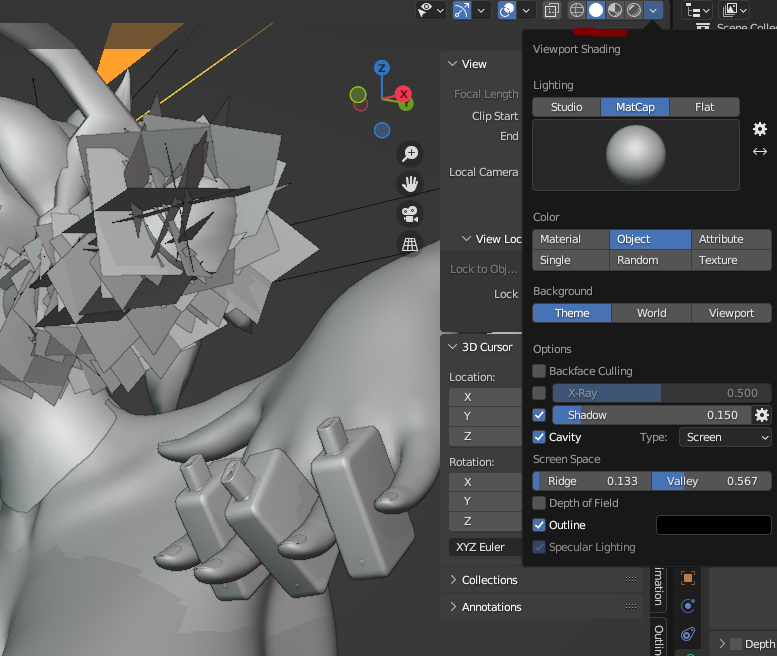Click the 3D Cursor Rotation Z field
777x656 pixels.
pyautogui.click(x=486, y=521)
